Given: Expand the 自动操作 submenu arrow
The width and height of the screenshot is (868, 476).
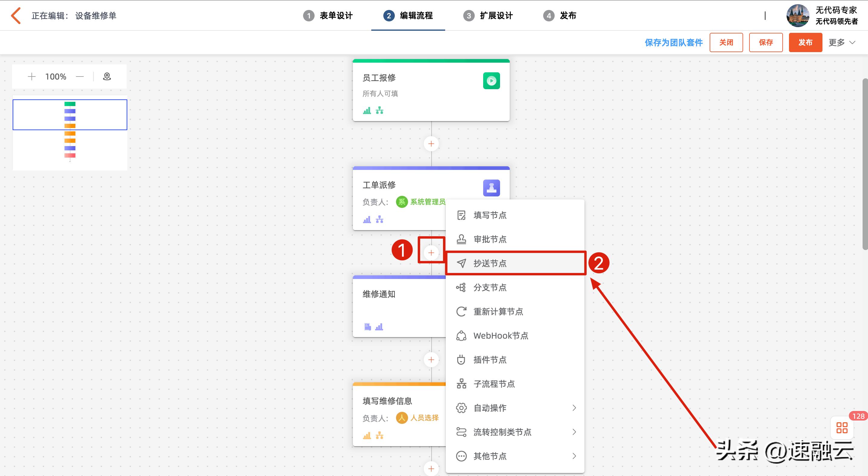Looking at the screenshot, I should click(575, 408).
